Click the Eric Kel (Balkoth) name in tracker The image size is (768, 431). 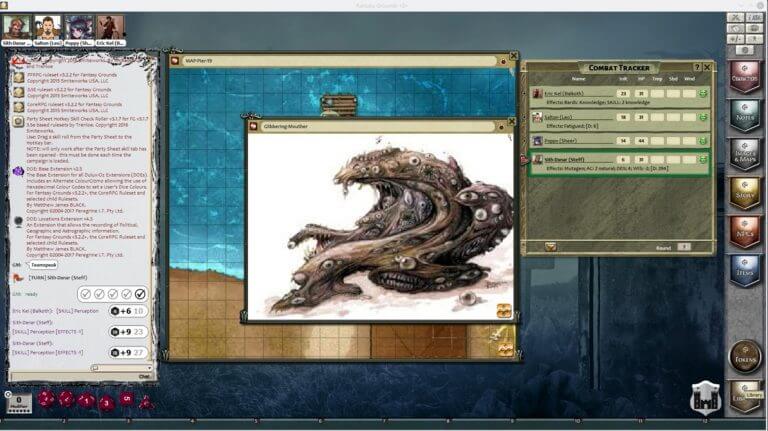(x=564, y=93)
